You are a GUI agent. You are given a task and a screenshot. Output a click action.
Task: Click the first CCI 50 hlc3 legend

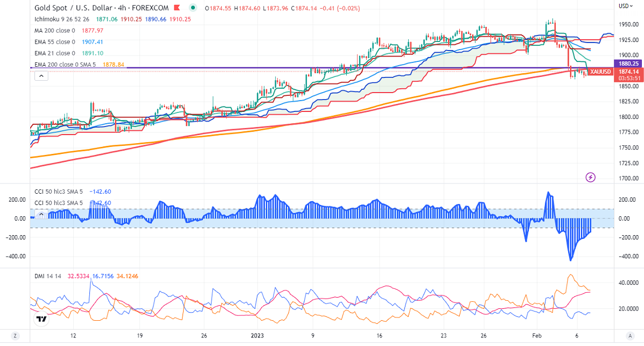[59, 191]
